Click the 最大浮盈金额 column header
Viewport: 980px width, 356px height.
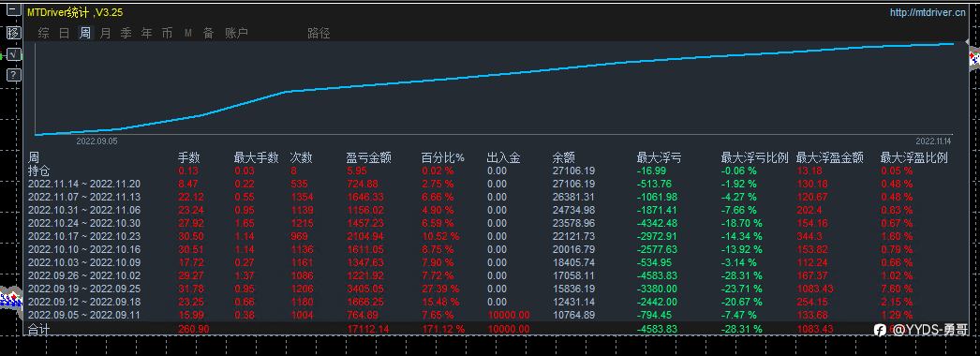point(830,158)
